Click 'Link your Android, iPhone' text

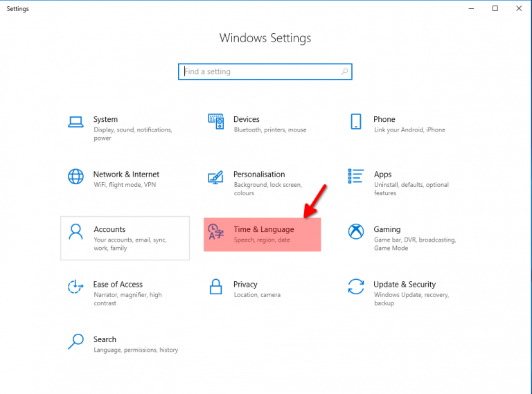point(409,130)
